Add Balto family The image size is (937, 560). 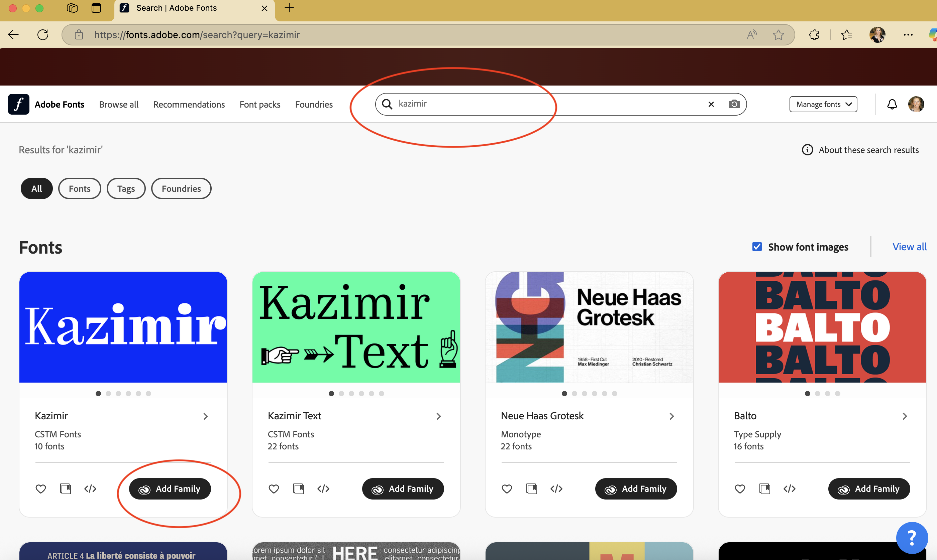(869, 489)
